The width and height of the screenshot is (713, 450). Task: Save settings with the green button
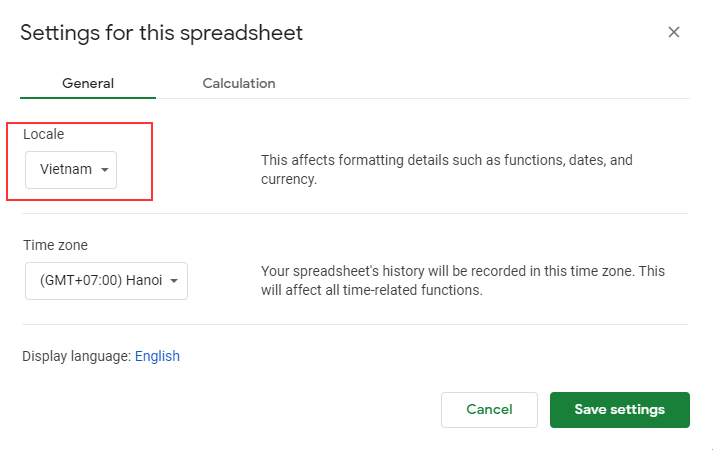619,409
